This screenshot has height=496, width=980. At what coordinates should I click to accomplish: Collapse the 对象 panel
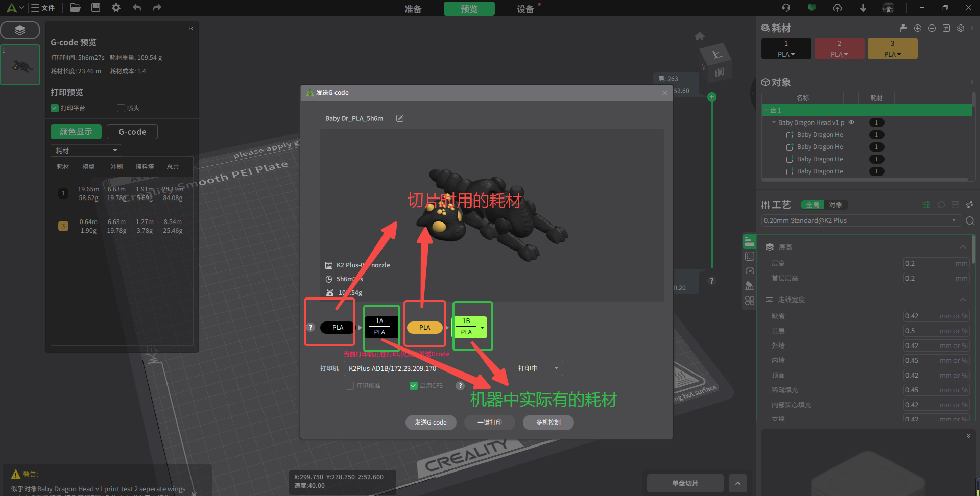tap(972, 82)
